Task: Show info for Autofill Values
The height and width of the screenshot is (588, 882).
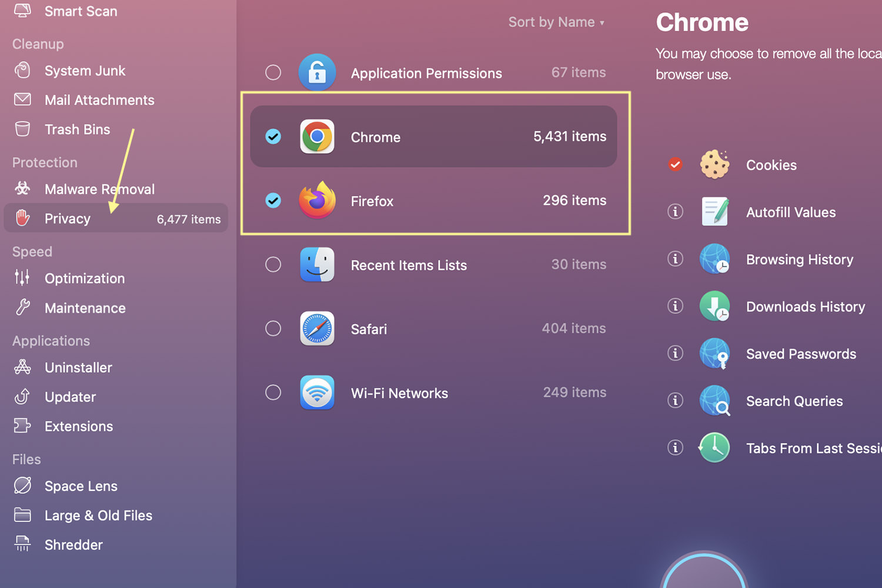Action: [x=675, y=212]
